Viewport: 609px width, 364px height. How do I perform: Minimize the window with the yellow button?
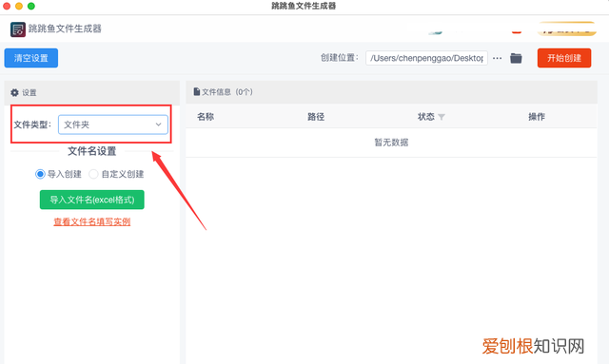(19, 6)
